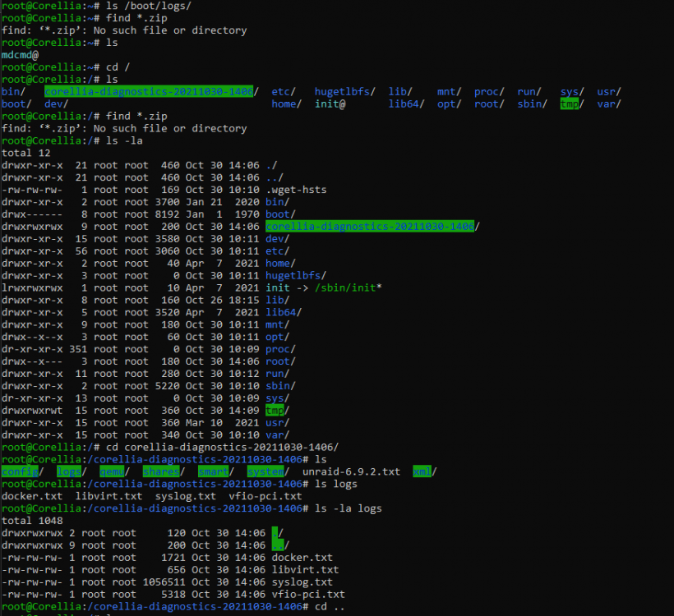Click the var/ entry in the ls -la listing
This screenshot has height=616, width=674.
[277, 435]
